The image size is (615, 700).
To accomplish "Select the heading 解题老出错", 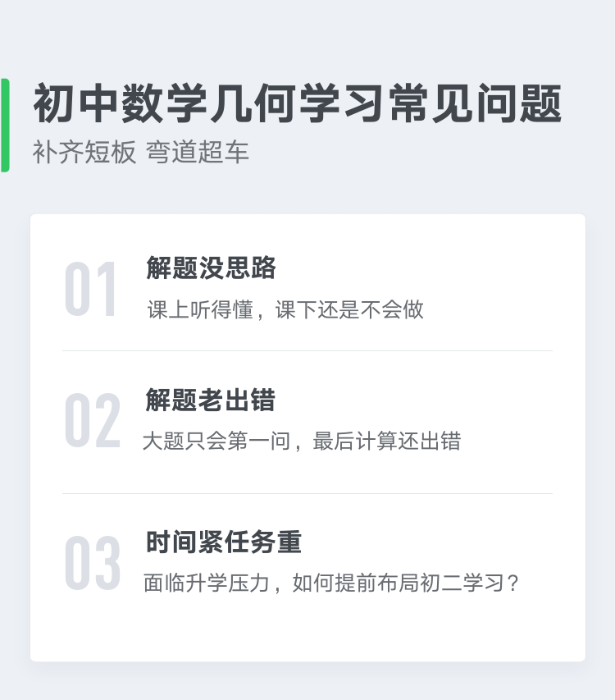I will [x=211, y=400].
